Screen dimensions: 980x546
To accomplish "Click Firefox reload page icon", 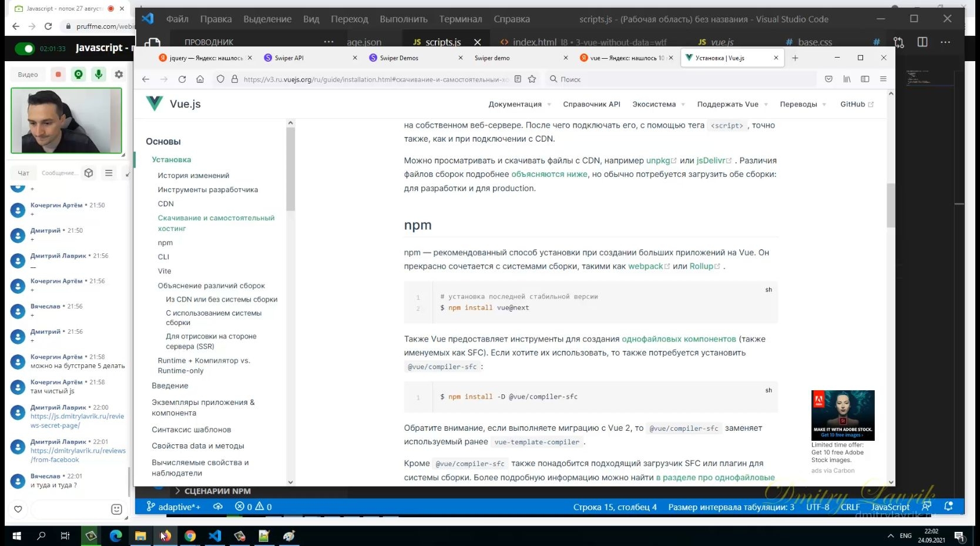I will coord(182,79).
